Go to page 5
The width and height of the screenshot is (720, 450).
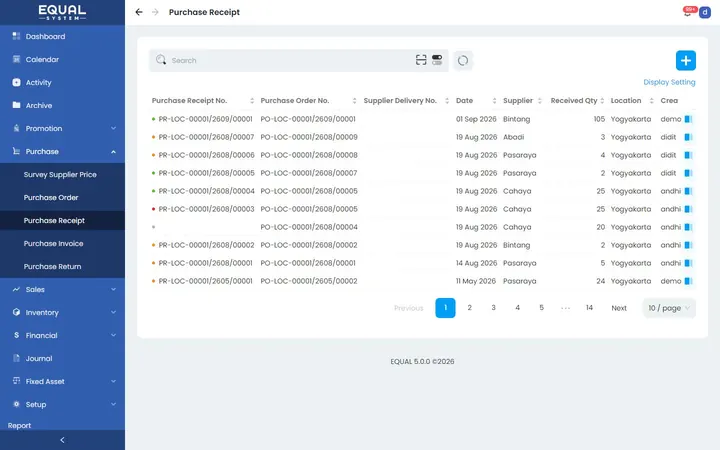[541, 308]
